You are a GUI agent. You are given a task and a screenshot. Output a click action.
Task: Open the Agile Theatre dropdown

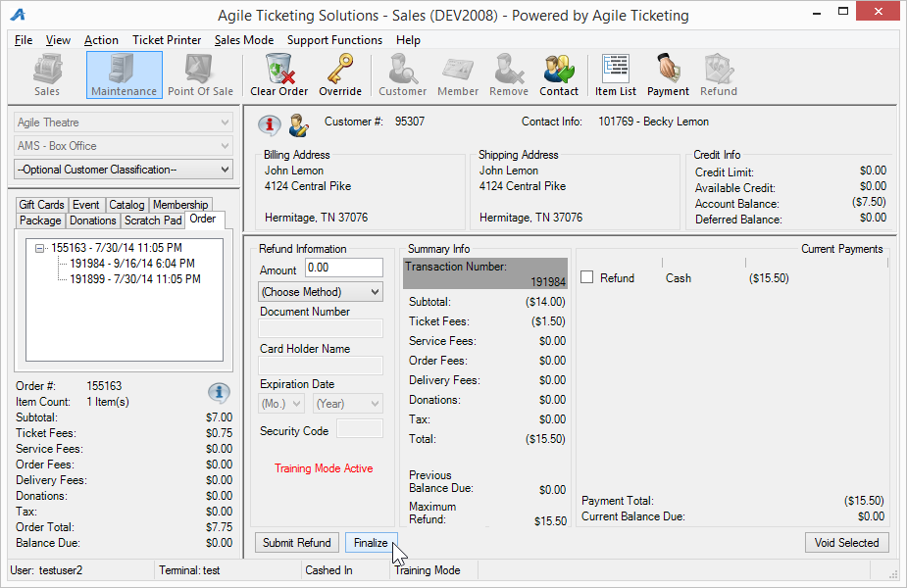[x=124, y=122]
